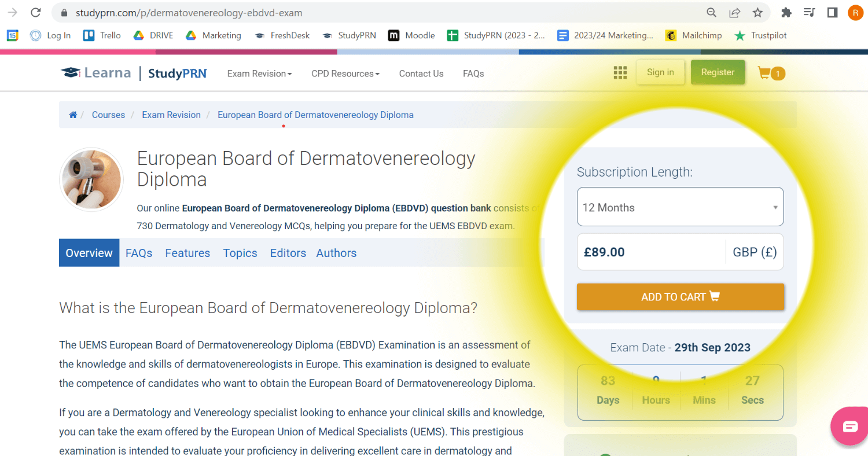Expand the CPD Resources menu
Viewport: 868px width, 456px height.
click(x=345, y=73)
